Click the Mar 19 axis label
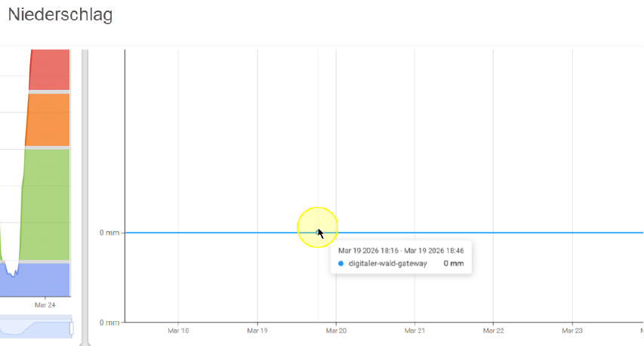644x346 pixels. click(x=257, y=330)
